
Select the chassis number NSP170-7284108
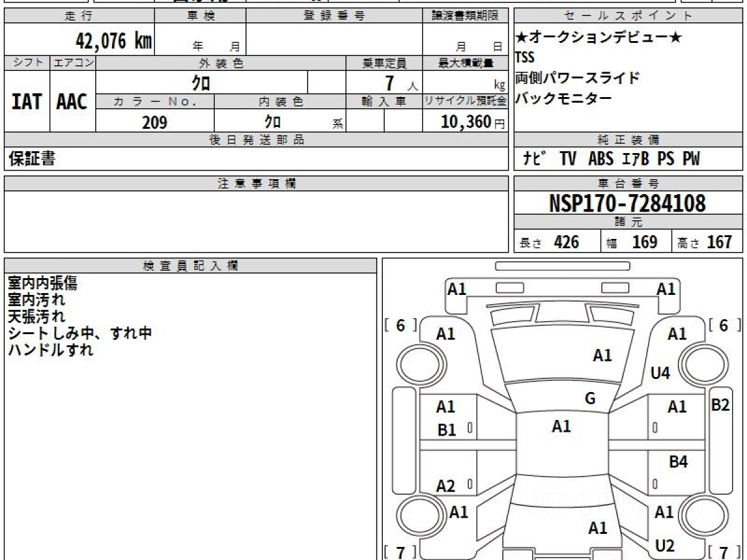coord(627,203)
